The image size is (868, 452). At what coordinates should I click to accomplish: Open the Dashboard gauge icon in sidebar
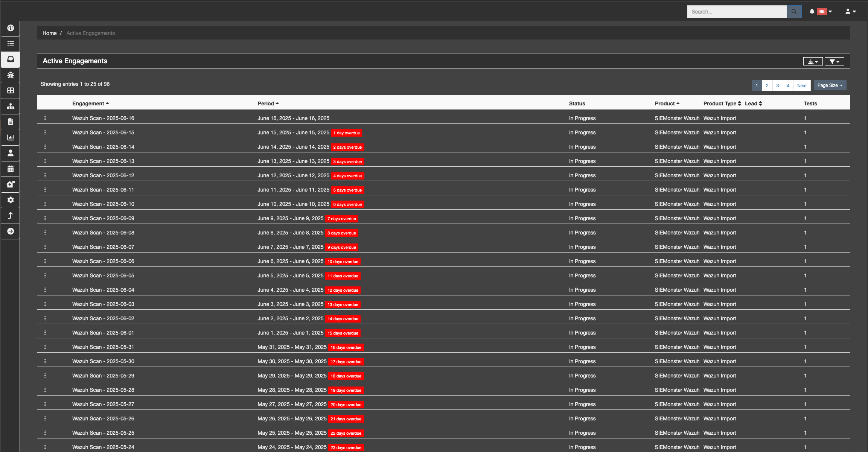coord(11,28)
